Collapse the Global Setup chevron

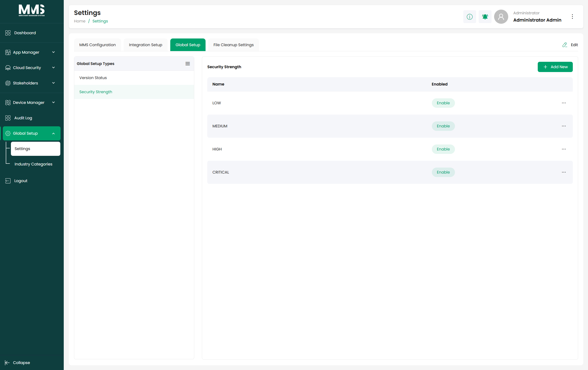coord(53,134)
